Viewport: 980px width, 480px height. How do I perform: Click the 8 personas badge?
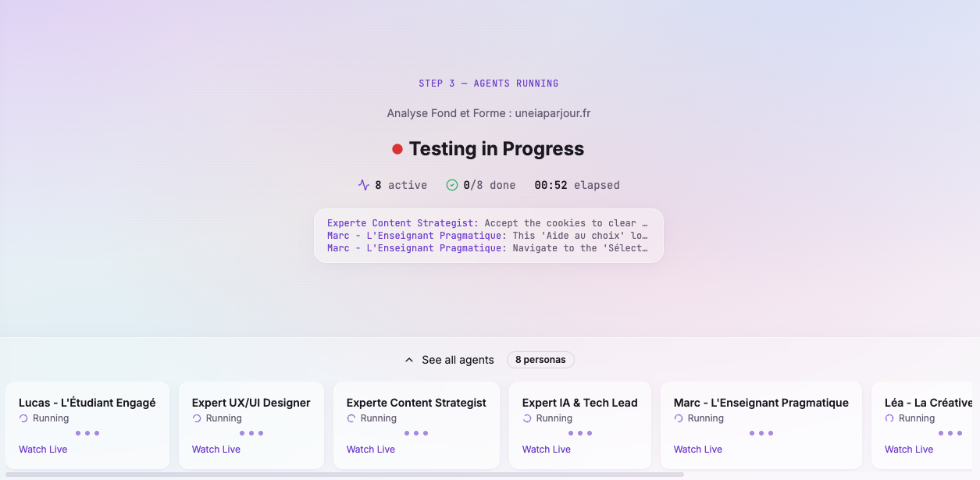(x=540, y=360)
